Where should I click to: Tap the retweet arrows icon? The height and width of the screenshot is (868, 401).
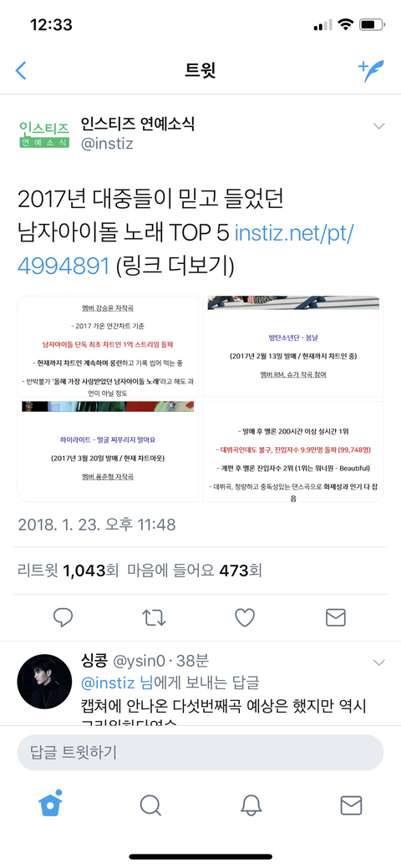tap(154, 617)
